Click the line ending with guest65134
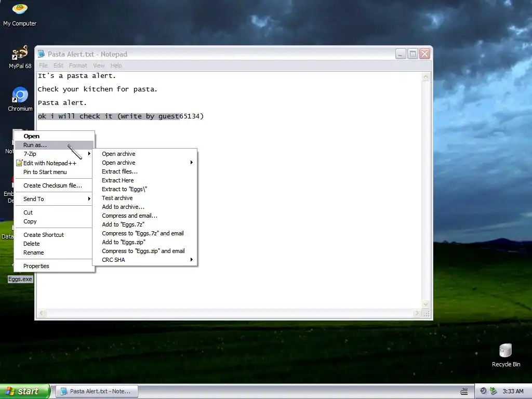Image resolution: width=532 pixels, height=399 pixels. pyautogui.click(x=121, y=116)
